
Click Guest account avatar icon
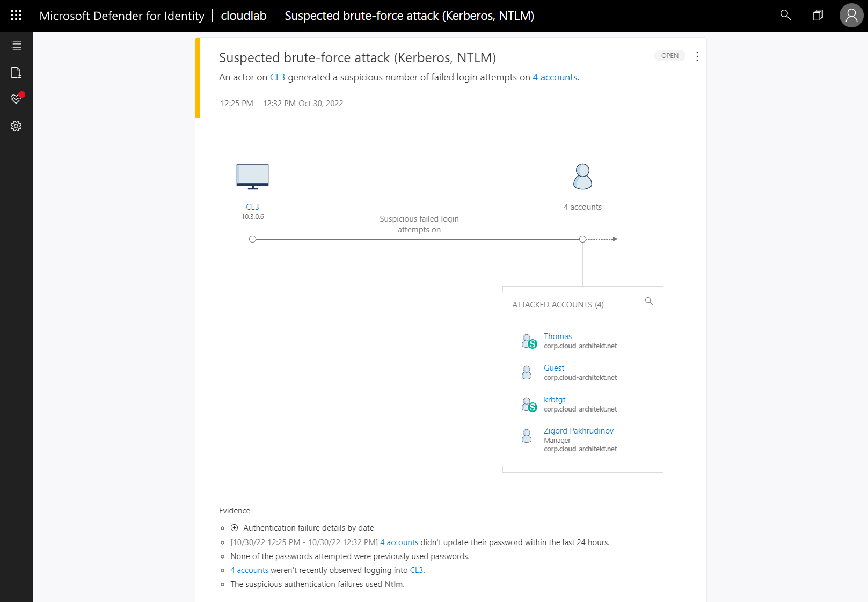(x=527, y=372)
